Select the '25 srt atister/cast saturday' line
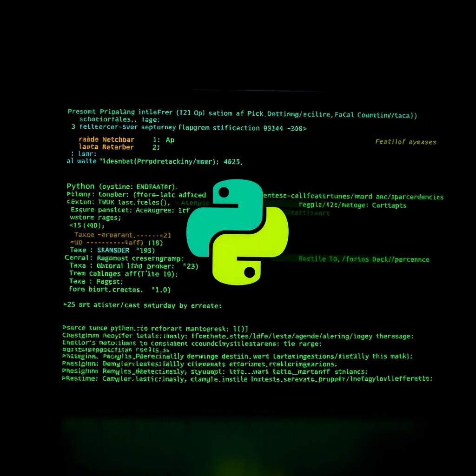The image size is (476, 476). pos(142,305)
